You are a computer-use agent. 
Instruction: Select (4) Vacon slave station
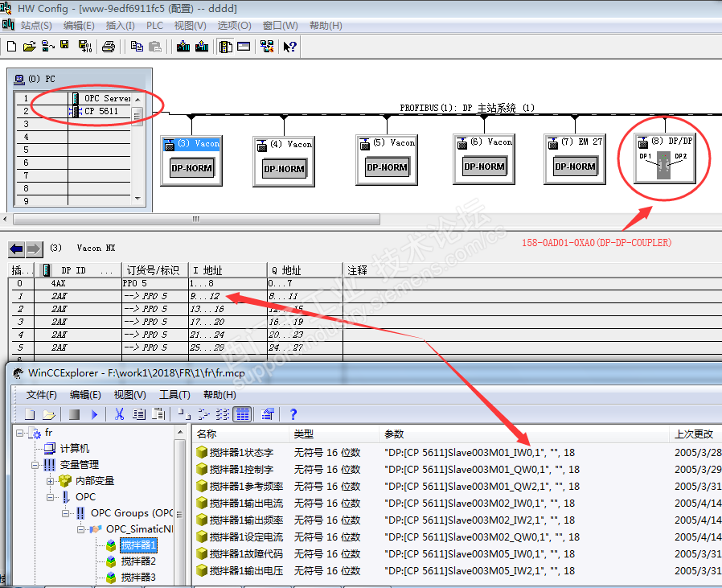[284, 162]
